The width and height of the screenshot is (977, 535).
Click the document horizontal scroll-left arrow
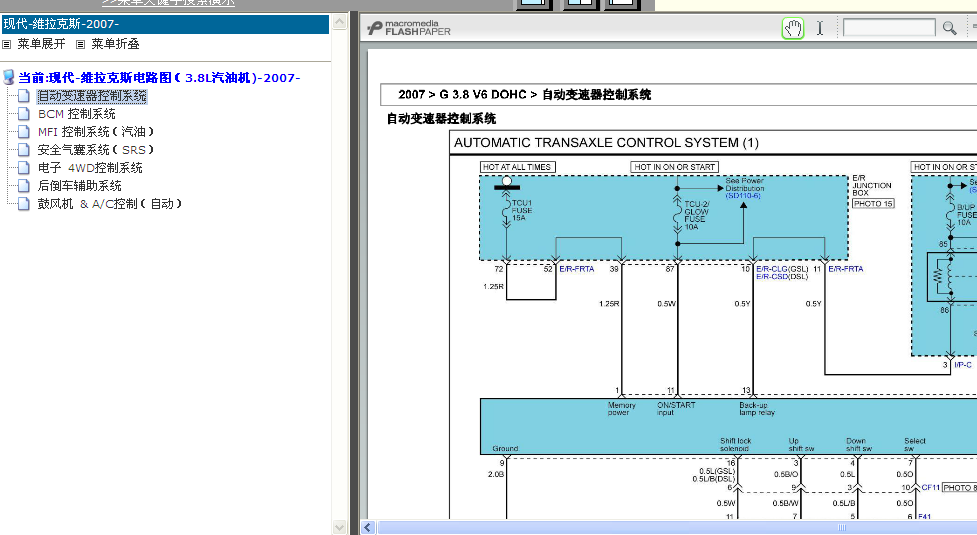pos(368,528)
